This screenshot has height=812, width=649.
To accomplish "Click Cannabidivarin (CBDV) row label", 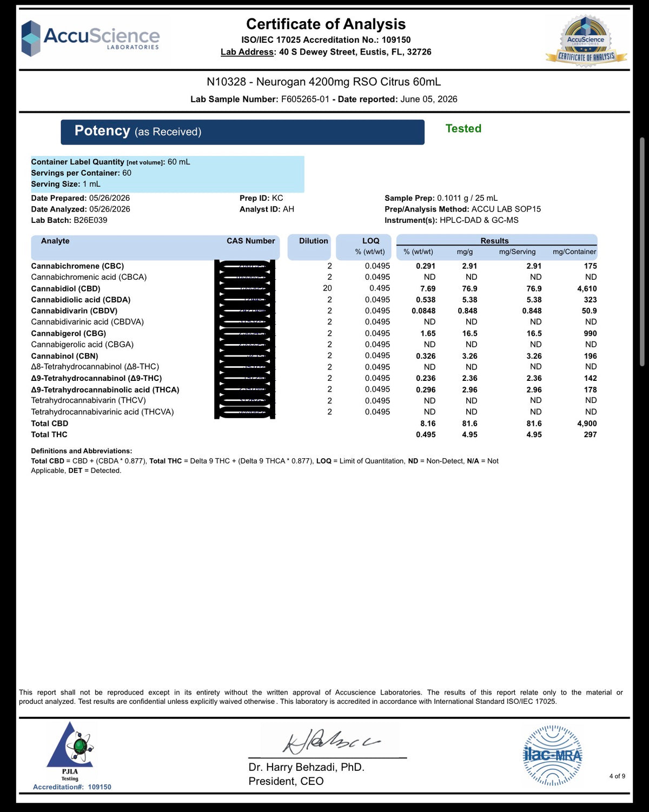I will point(74,311).
